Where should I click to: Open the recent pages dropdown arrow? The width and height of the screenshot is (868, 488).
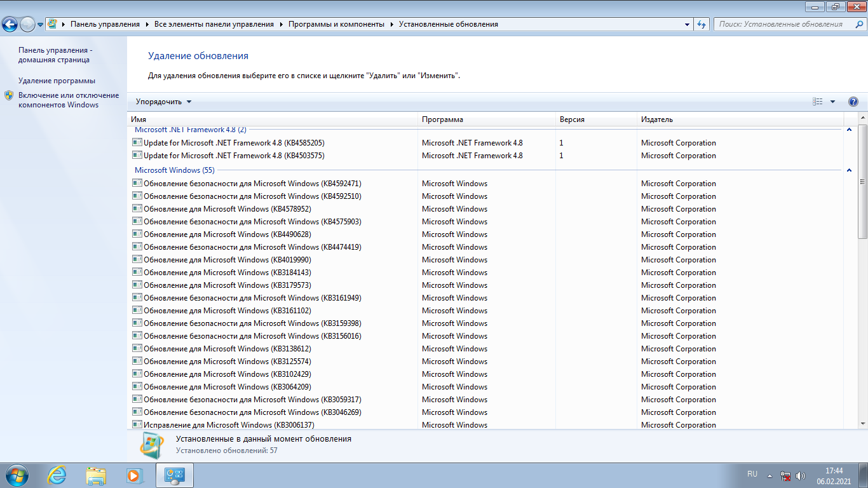pyautogui.click(x=41, y=25)
